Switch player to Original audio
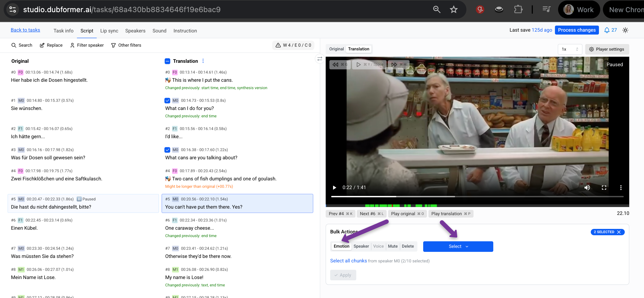 tap(336, 49)
